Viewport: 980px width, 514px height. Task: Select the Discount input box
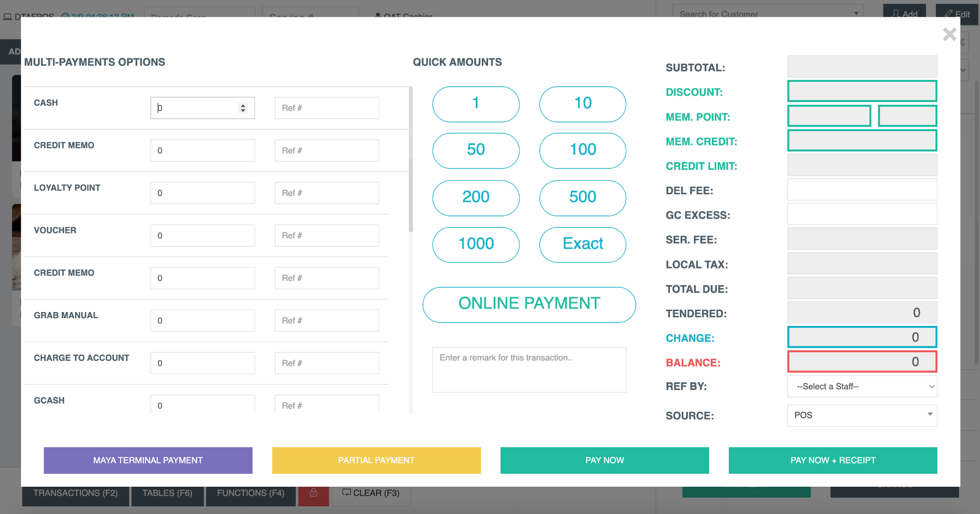point(861,91)
